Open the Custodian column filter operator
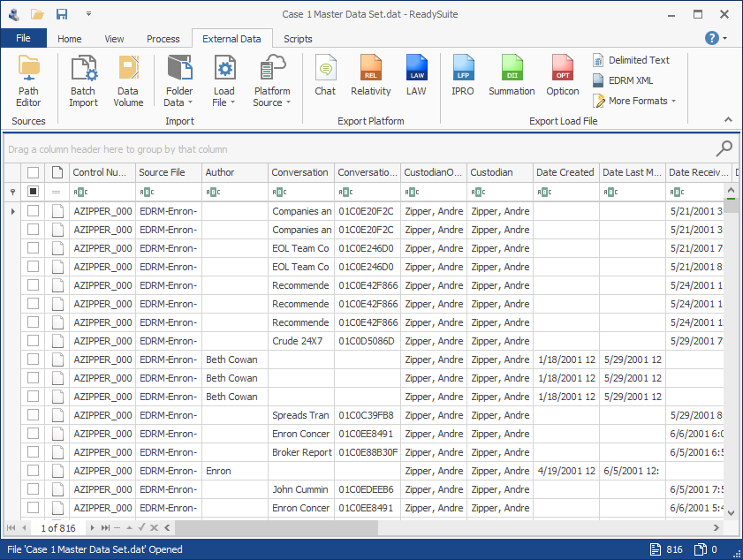743x560 pixels. pos(478,192)
